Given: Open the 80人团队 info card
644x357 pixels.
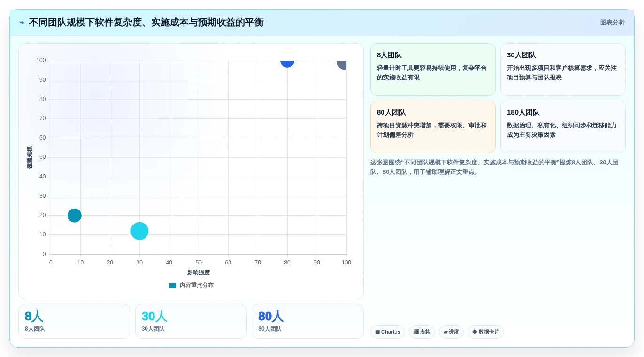Looking at the screenshot, I should [433, 127].
